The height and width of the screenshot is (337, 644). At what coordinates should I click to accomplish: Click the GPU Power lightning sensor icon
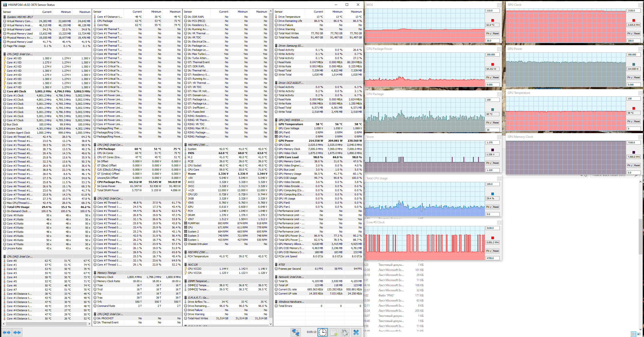(276, 141)
